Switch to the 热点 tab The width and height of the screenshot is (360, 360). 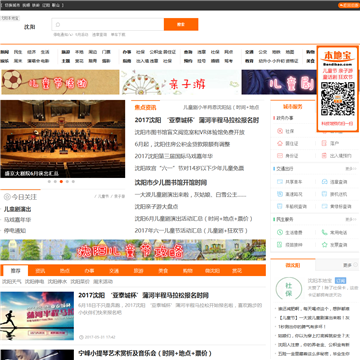[x=65, y=271]
